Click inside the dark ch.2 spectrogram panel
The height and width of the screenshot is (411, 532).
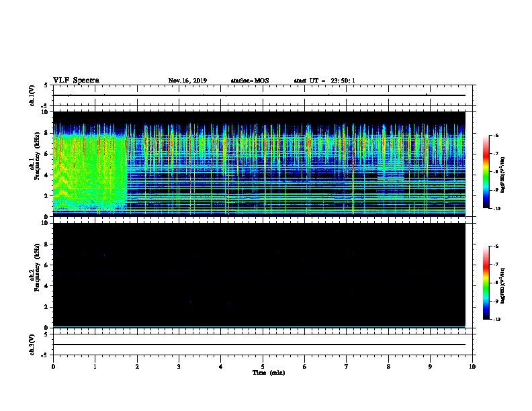pos(259,275)
